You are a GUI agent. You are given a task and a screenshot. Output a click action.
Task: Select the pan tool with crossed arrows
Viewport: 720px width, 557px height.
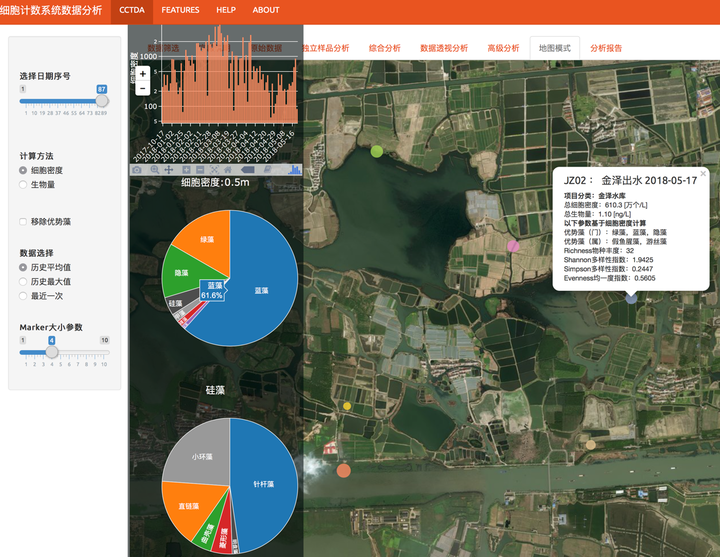(x=169, y=170)
